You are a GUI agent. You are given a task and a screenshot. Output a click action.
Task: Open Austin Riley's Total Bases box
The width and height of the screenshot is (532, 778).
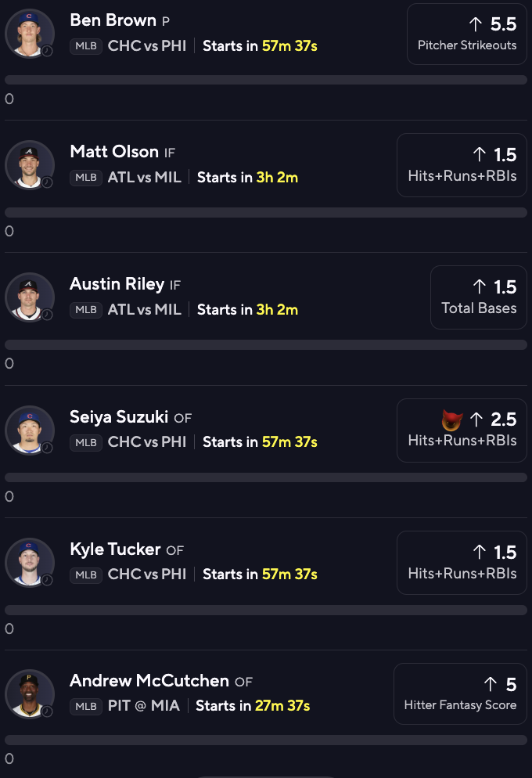point(478,297)
